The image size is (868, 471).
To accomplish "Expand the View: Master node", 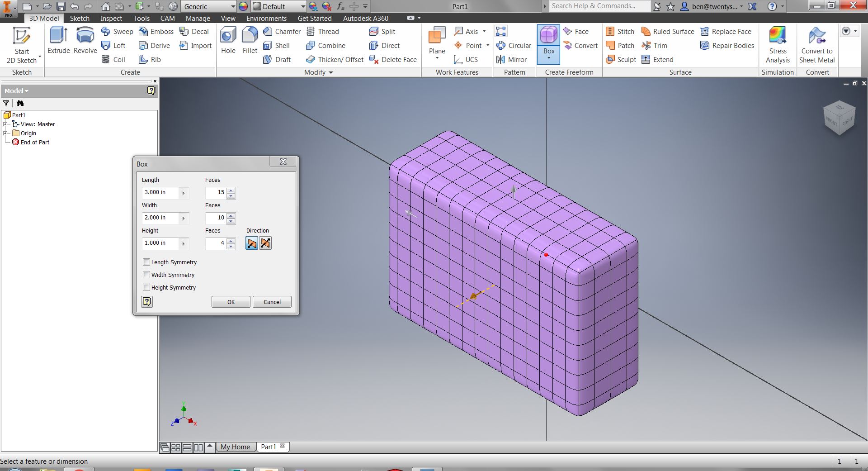I will [x=6, y=124].
